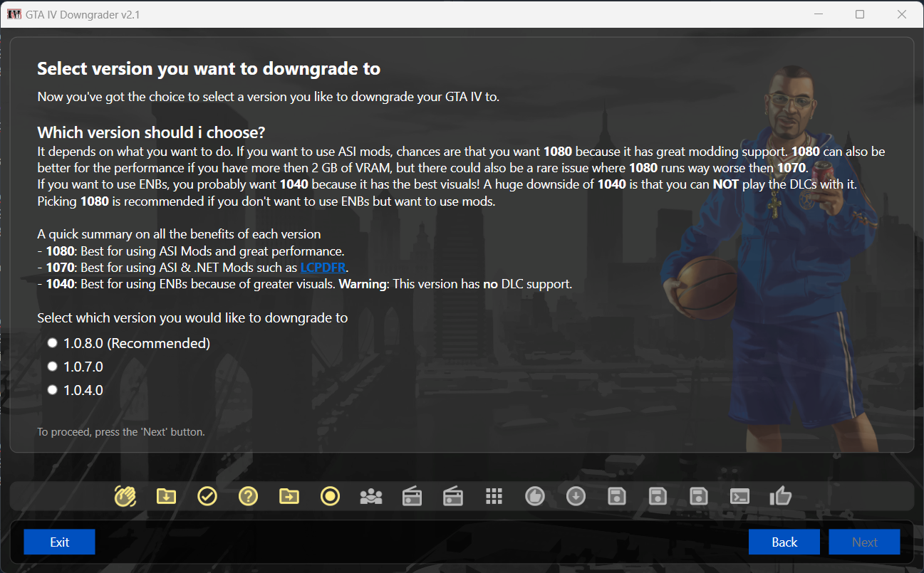
Task: Click the plain thumbs-up finish step icon
Action: point(781,496)
